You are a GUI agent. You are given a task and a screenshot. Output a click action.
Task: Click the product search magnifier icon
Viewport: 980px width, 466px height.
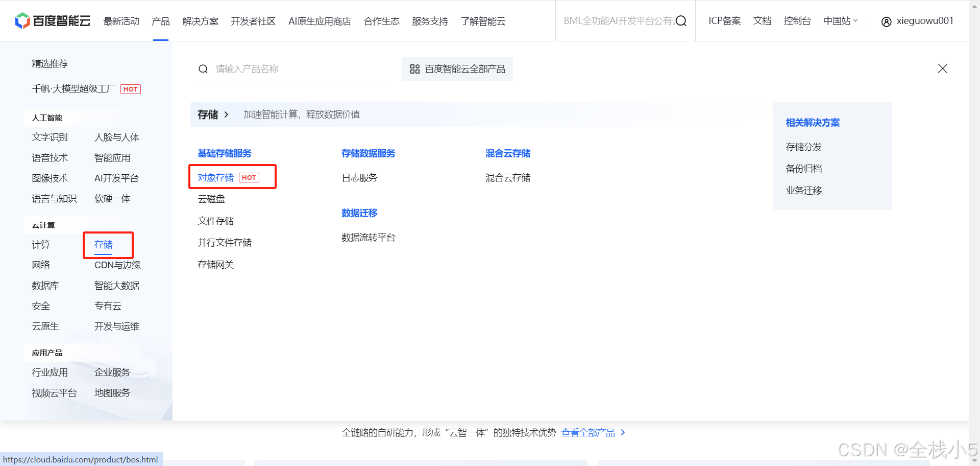click(203, 69)
